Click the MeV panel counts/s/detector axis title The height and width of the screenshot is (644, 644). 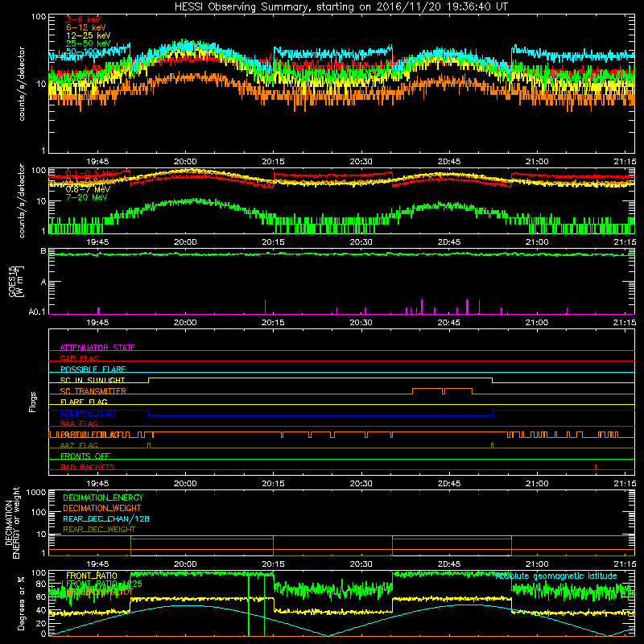point(22,200)
